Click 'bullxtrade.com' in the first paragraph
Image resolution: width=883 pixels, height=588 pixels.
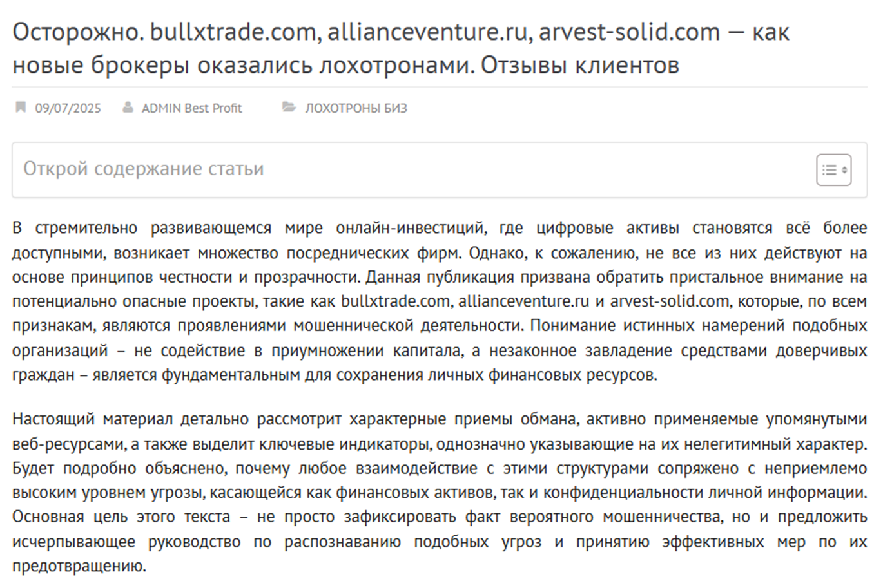396,301
